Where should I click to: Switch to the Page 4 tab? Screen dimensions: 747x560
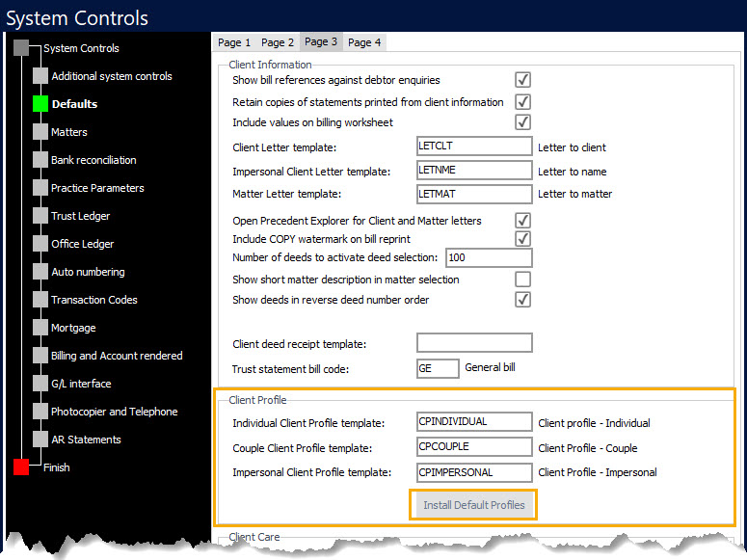[364, 42]
